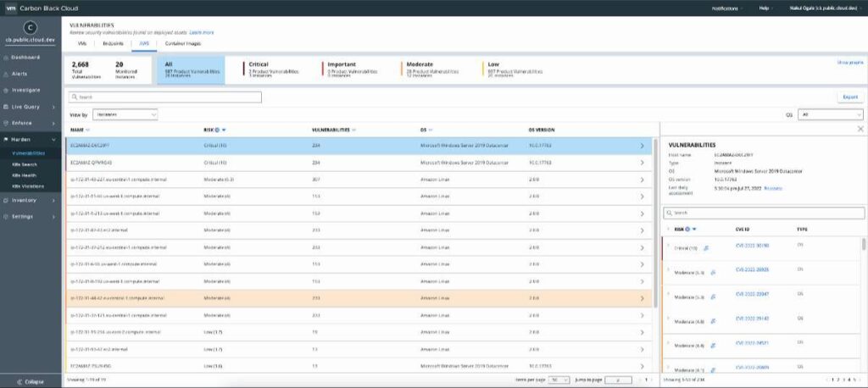Switch to the Endpoints tab
The height and width of the screenshot is (388, 868).
coord(113,43)
